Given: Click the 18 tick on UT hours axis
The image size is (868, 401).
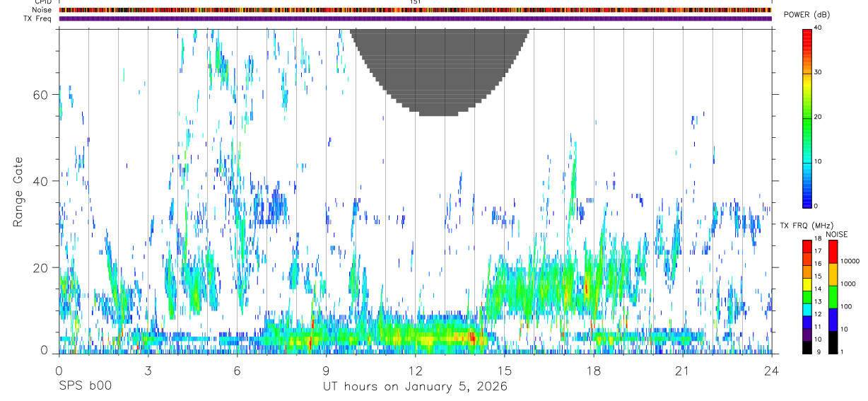Looking at the screenshot, I should [x=593, y=370].
